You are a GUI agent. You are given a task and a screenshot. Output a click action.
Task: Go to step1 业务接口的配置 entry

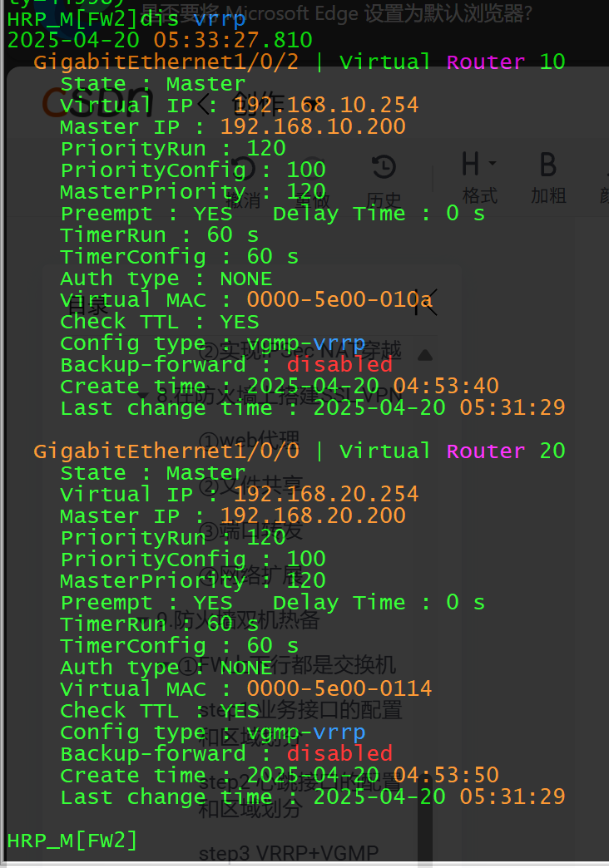300,720
